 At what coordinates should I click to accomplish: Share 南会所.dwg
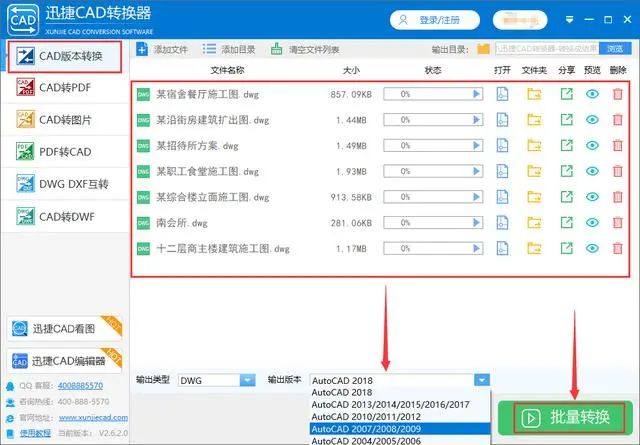[567, 222]
